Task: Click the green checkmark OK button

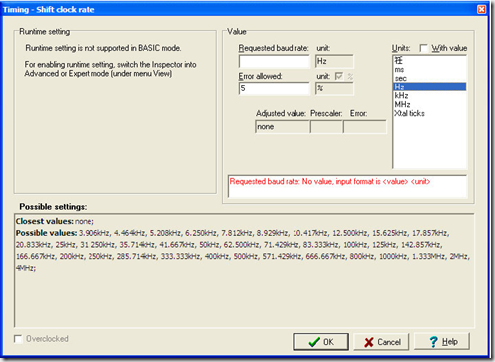Action: (x=321, y=342)
